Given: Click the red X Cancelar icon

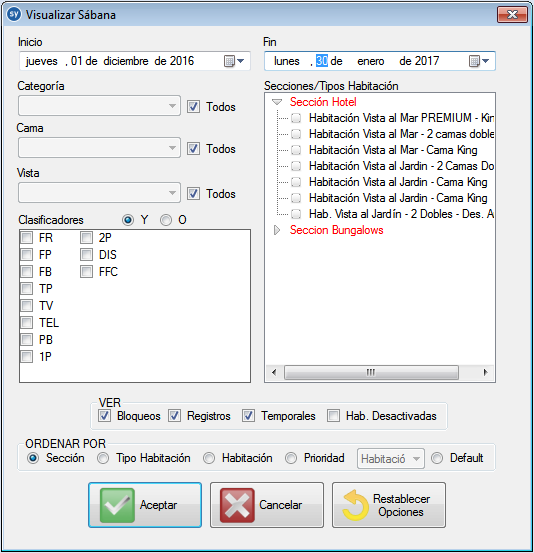Looking at the screenshot, I should point(237,505).
